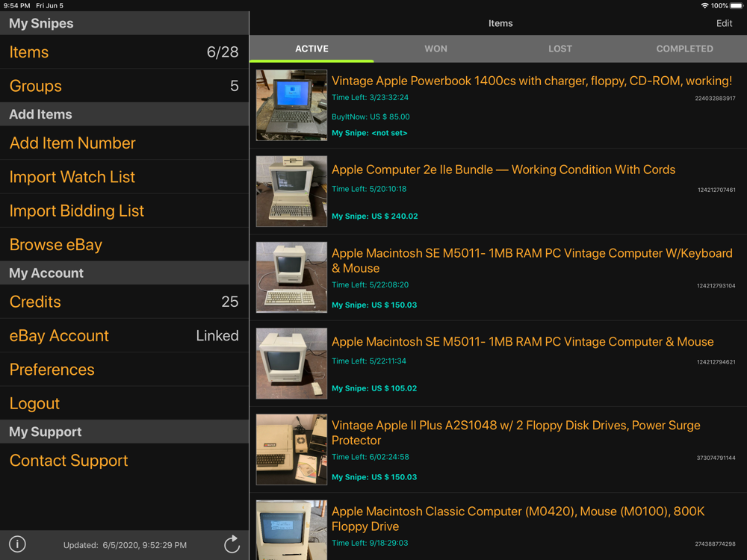Click the 9:54 PM clock
The image size is (747, 560).
tap(16, 6)
